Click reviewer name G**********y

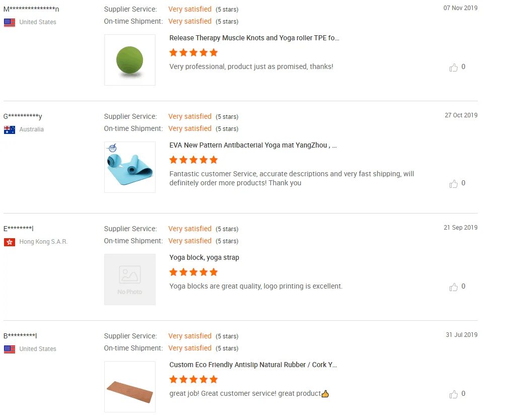click(23, 116)
